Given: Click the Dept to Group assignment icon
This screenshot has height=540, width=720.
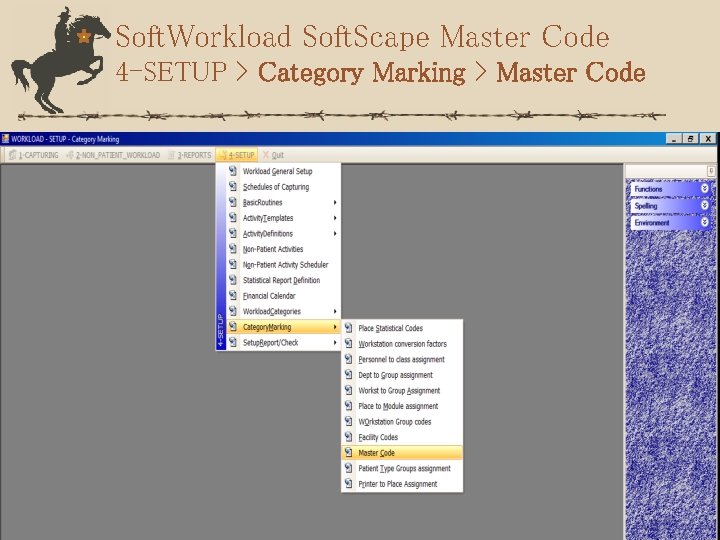Looking at the screenshot, I should point(349,375).
